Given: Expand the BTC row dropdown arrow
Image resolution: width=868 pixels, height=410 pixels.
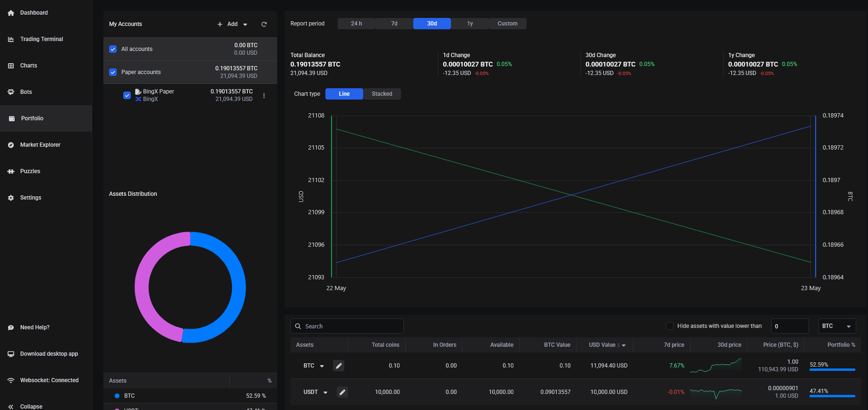Looking at the screenshot, I should pos(322,366).
